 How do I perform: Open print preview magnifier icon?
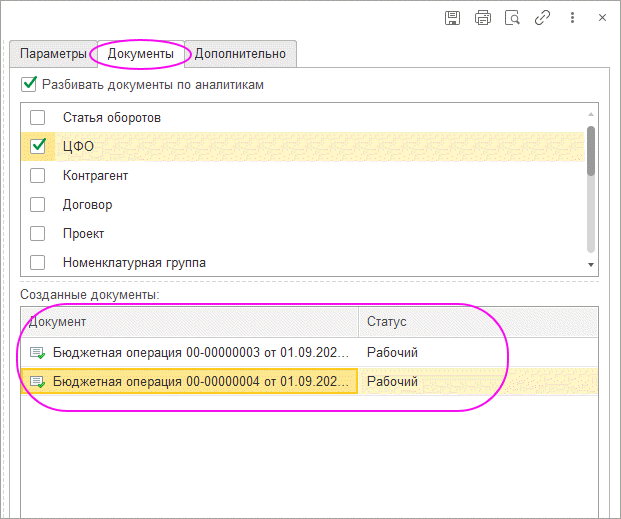coord(512,18)
